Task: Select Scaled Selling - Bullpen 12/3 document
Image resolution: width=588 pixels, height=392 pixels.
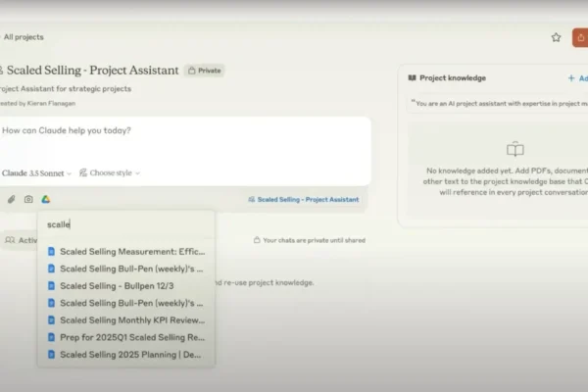Action: (126, 286)
